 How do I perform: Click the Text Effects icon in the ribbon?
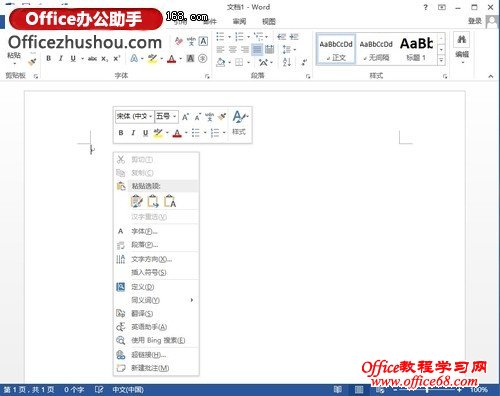[134, 59]
